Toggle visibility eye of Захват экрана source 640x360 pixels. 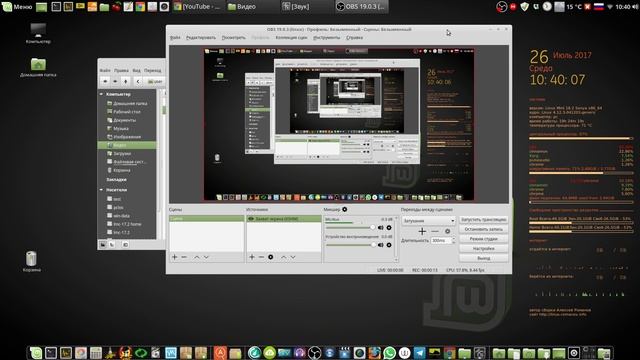251,219
